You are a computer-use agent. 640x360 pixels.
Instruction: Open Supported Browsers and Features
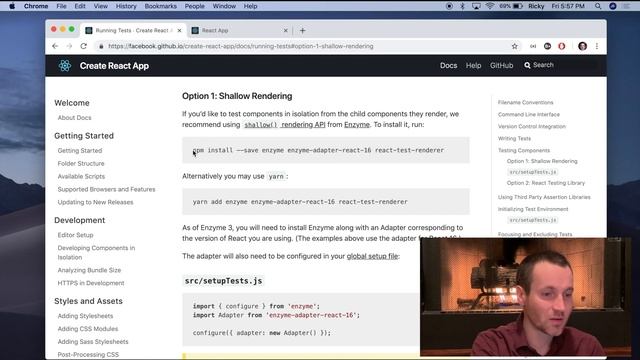106,189
